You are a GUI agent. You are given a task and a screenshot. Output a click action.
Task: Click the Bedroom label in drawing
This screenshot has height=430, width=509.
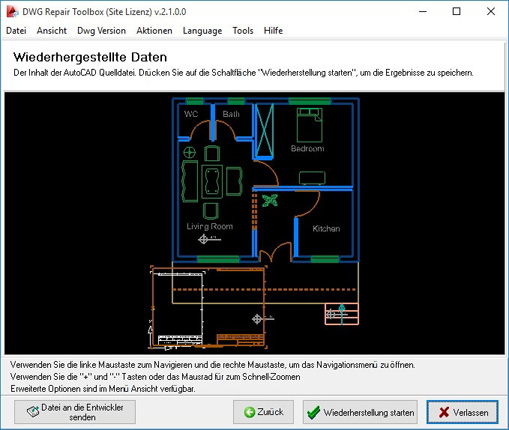307,148
